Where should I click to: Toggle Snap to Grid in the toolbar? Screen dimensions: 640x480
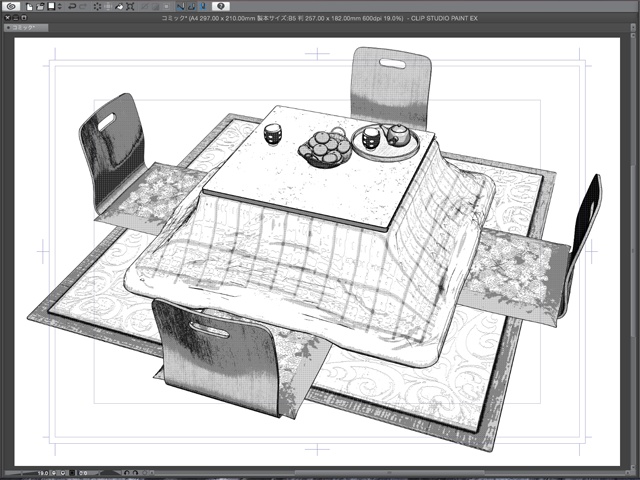pos(203,7)
